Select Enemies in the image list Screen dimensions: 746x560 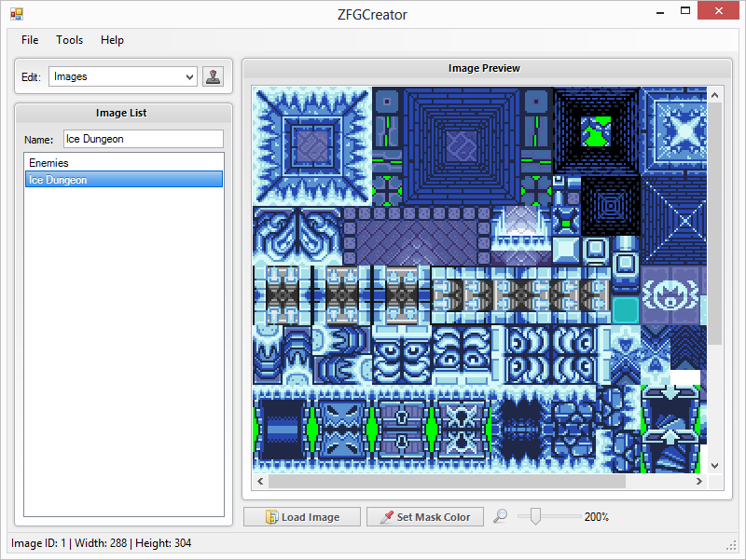124,162
